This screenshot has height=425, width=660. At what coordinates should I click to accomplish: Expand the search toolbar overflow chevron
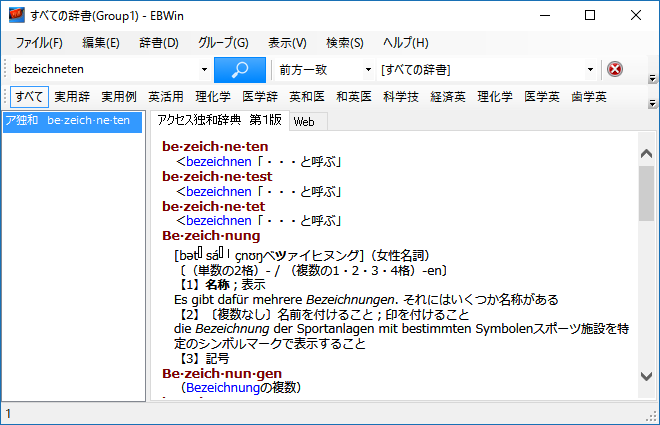coord(652,78)
